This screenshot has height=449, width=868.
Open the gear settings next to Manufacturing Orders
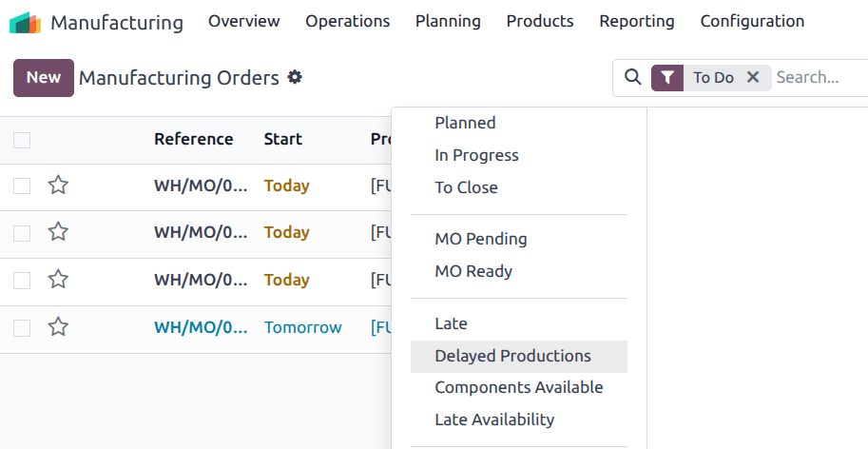point(295,77)
